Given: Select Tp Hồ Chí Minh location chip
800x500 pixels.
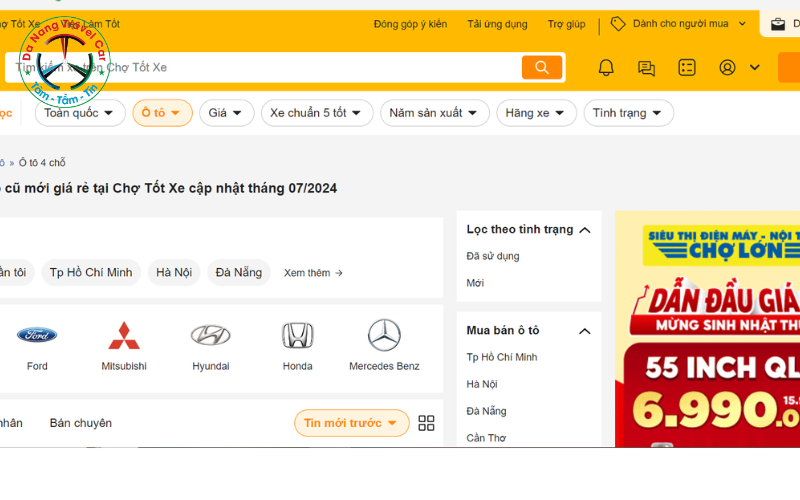Looking at the screenshot, I should [x=91, y=272].
